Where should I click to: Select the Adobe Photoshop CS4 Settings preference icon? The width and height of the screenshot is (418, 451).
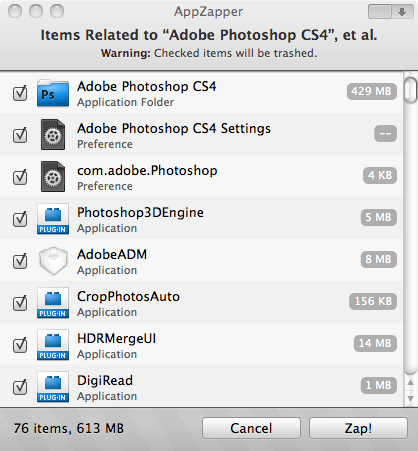click(x=53, y=135)
